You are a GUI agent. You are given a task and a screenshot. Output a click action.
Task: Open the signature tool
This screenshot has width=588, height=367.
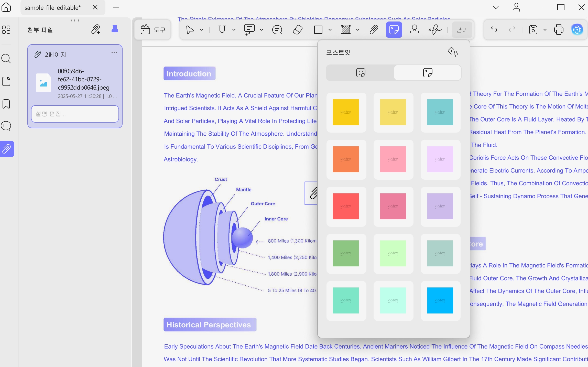pos(435,30)
